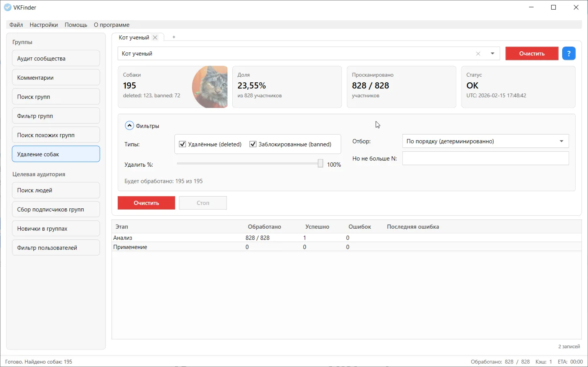Collapse the Фильтры section chevron
The image size is (588, 367).
point(130,126)
